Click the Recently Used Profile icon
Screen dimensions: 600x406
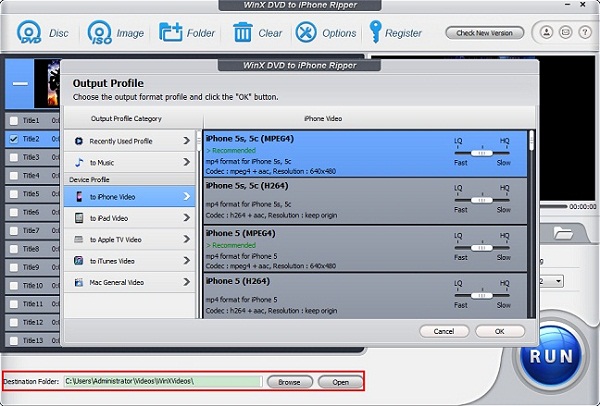(78, 141)
